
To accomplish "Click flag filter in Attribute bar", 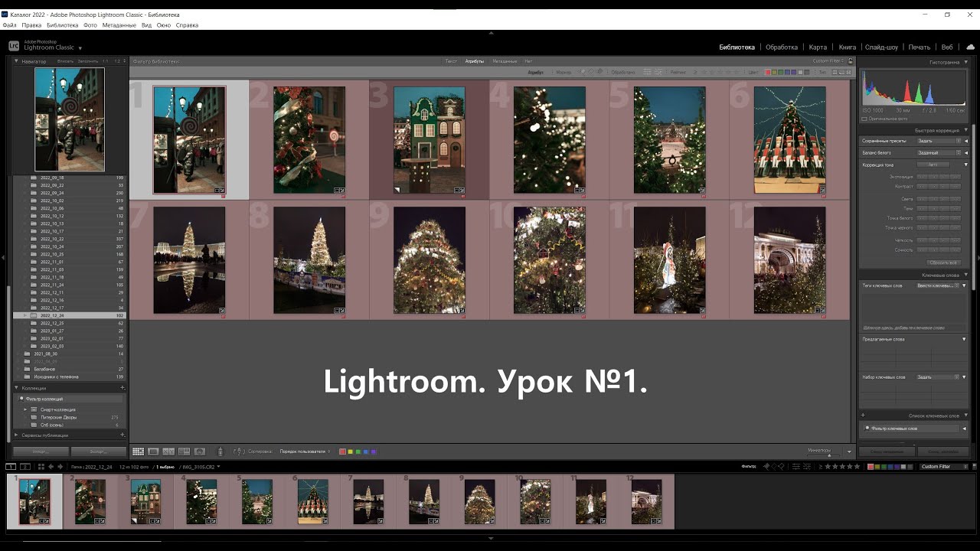I will (583, 71).
